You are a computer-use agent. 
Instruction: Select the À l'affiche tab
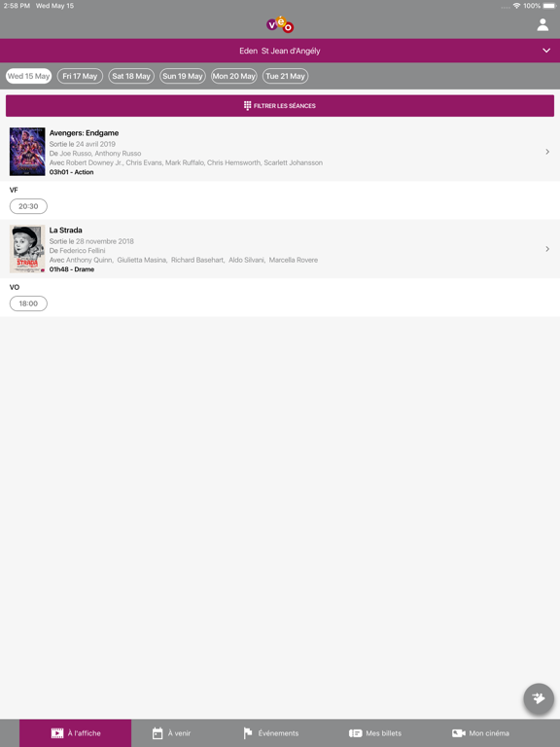(75, 733)
